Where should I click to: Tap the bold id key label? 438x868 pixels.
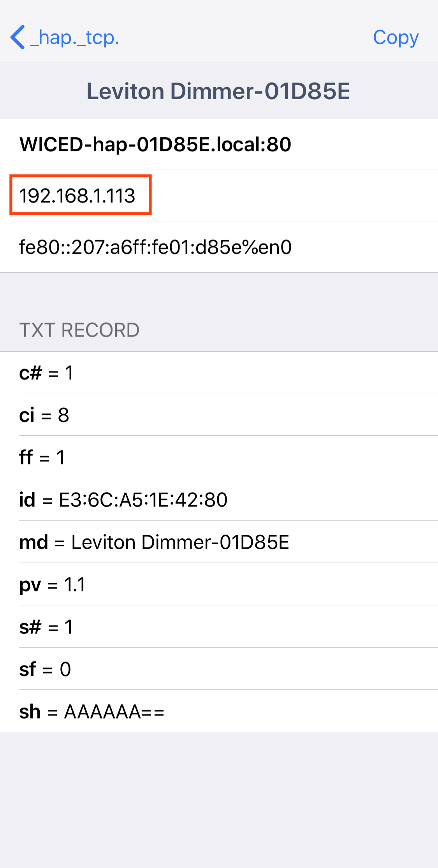pyautogui.click(x=27, y=500)
